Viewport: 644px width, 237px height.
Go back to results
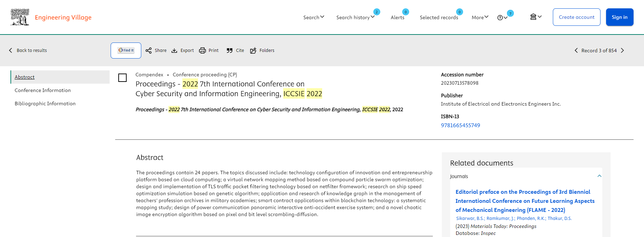coord(28,51)
